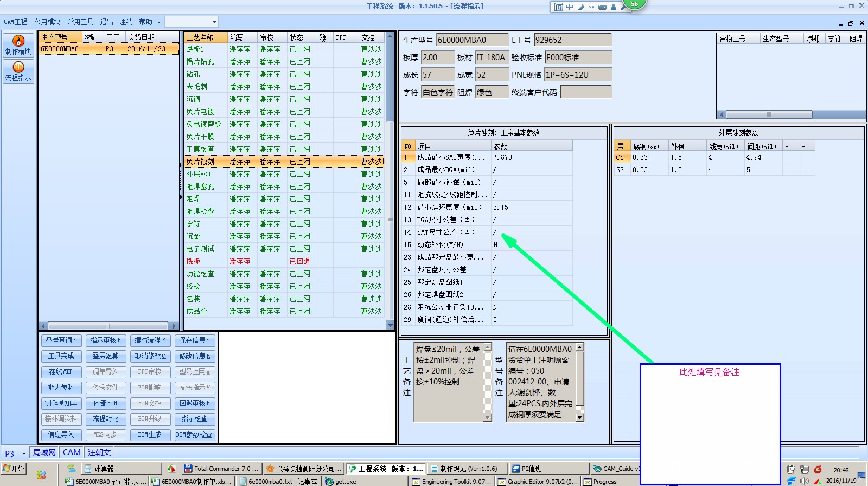Click the colorful quick launch icon
The width and height of the screenshot is (868, 486).
pos(41,475)
